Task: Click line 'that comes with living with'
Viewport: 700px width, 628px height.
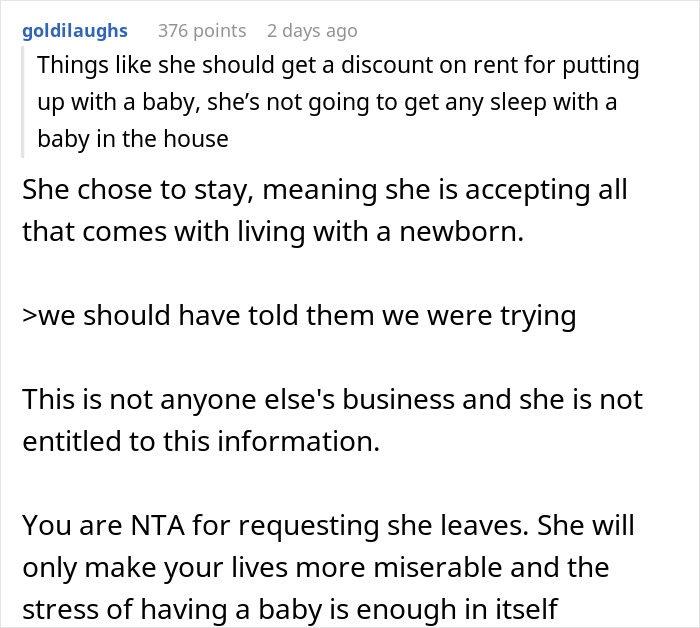Action: [273, 232]
